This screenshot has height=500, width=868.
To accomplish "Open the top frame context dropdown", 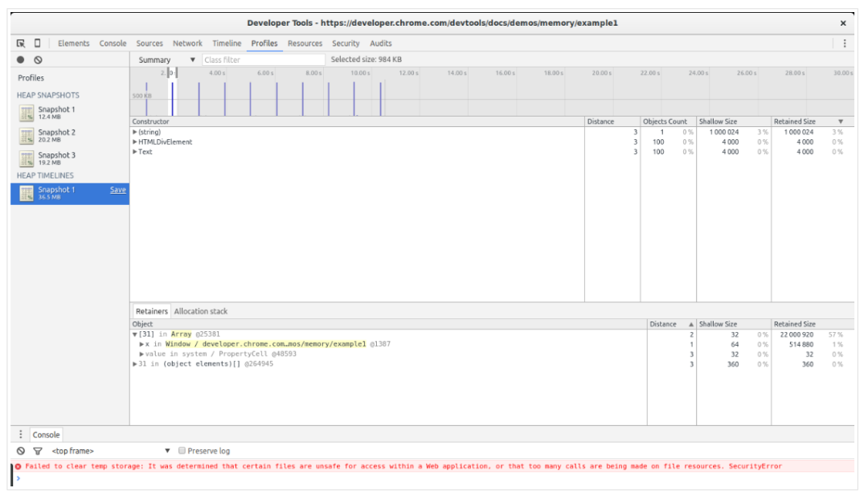I will [110, 451].
